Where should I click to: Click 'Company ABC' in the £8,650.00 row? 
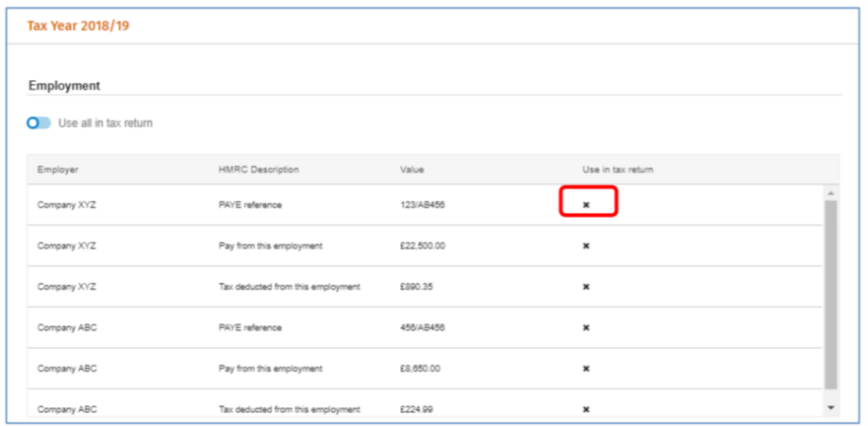point(67,369)
